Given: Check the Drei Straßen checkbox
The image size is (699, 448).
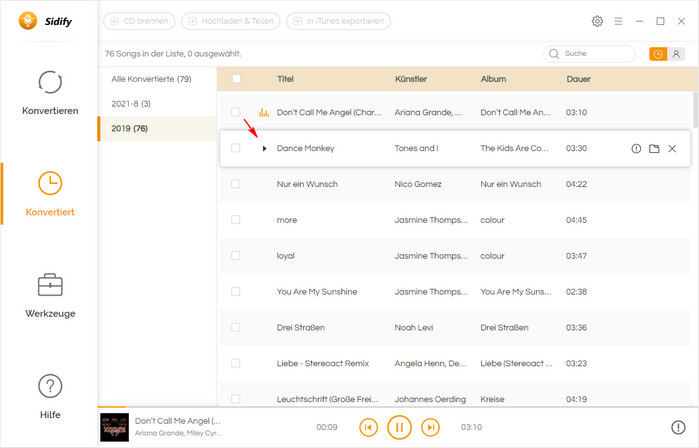Looking at the screenshot, I should [x=236, y=327].
